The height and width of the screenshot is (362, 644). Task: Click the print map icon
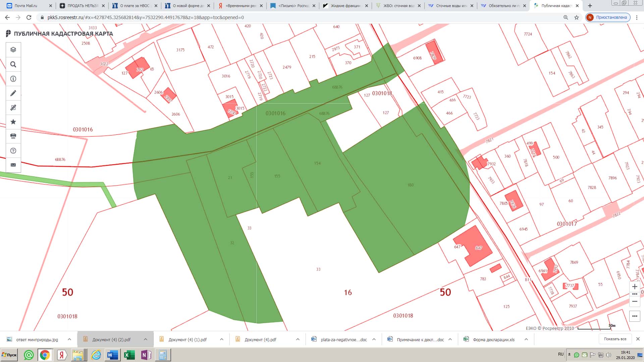click(x=13, y=136)
